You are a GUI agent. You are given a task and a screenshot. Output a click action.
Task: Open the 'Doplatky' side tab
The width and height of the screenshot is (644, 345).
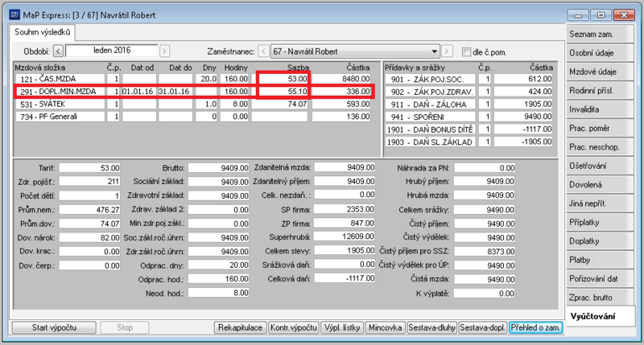[599, 241]
